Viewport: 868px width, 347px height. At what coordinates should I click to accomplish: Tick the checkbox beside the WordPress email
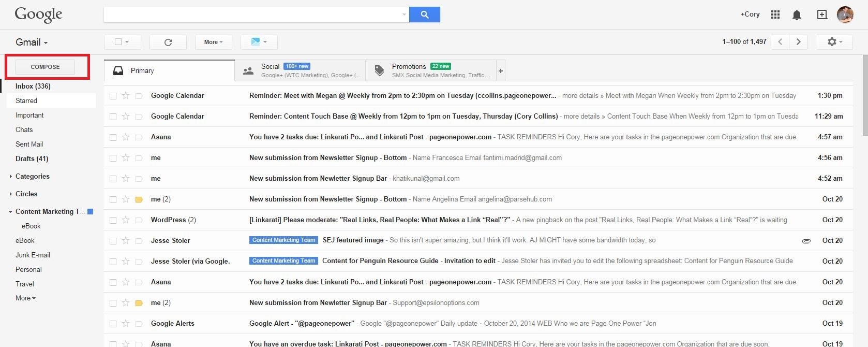pyautogui.click(x=113, y=220)
